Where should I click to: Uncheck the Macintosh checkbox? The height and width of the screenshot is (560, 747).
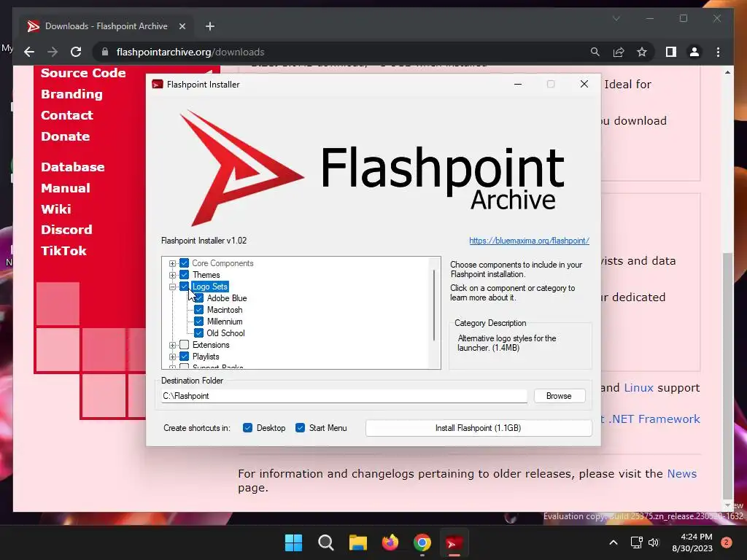pos(199,309)
